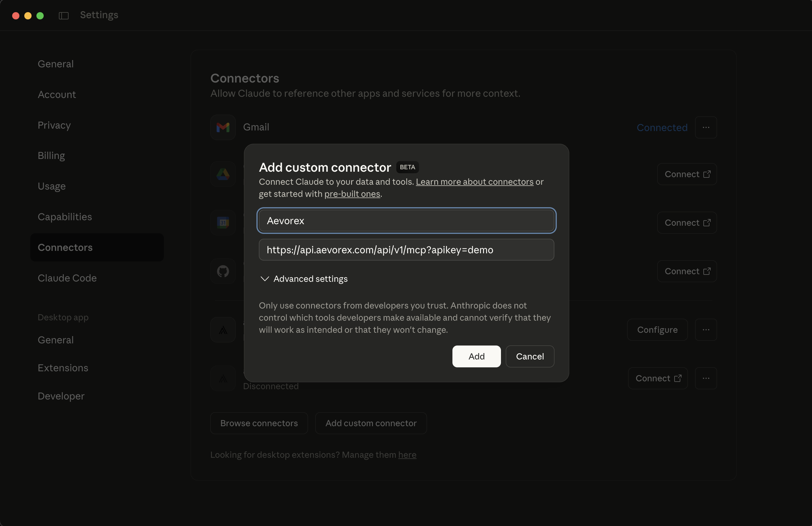The height and width of the screenshot is (526, 812).
Task: Open the Privacy settings section
Action: point(54,125)
